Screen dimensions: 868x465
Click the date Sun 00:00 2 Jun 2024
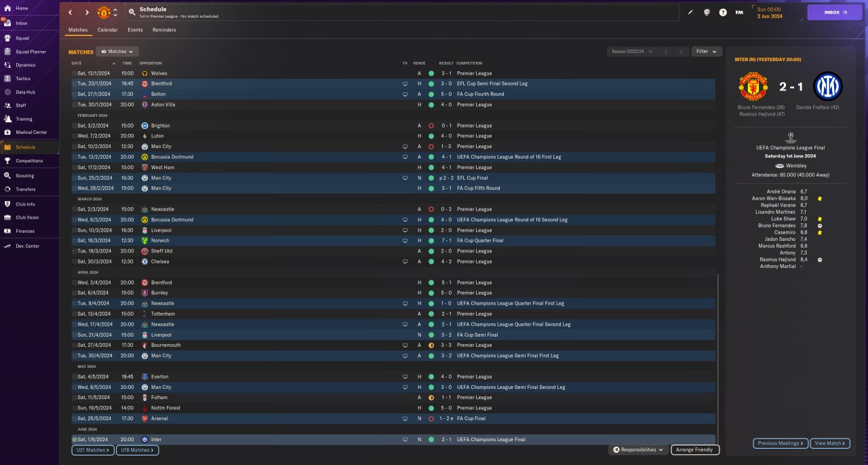tap(770, 12)
